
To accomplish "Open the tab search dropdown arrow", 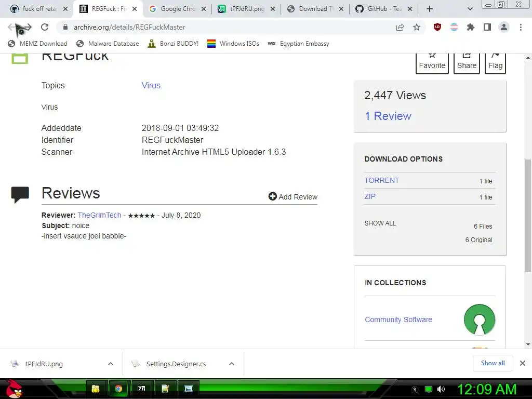I will (470, 9).
